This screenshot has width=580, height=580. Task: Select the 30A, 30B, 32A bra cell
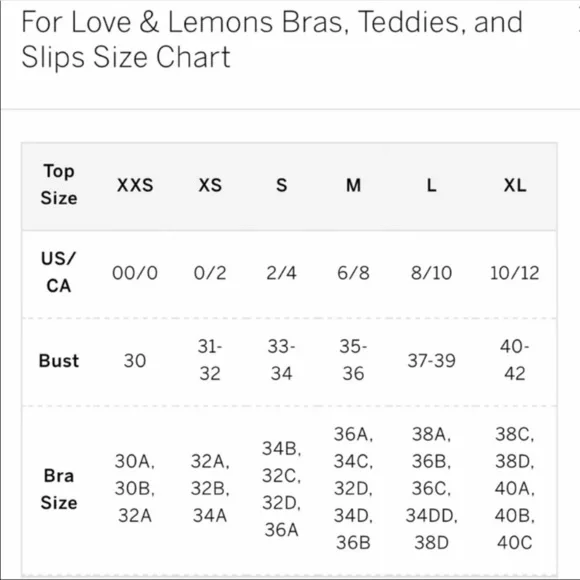point(135,488)
